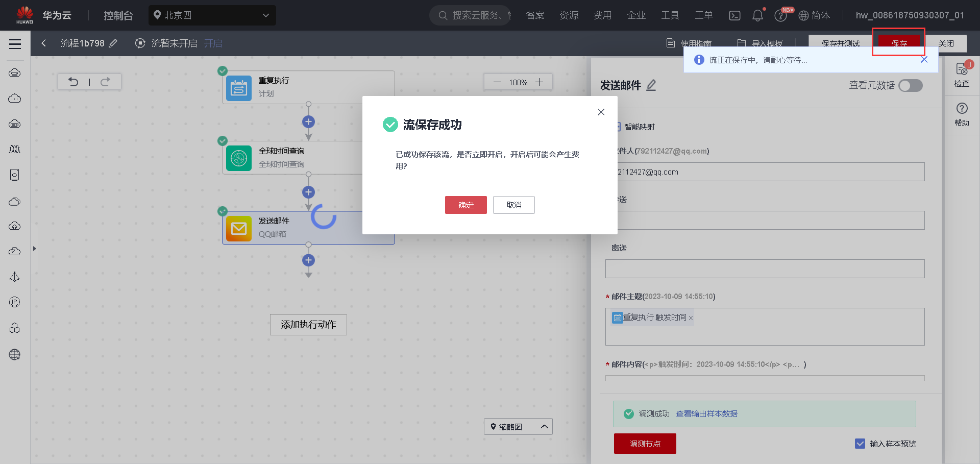Click the undo arrow on the canvas

(x=74, y=82)
